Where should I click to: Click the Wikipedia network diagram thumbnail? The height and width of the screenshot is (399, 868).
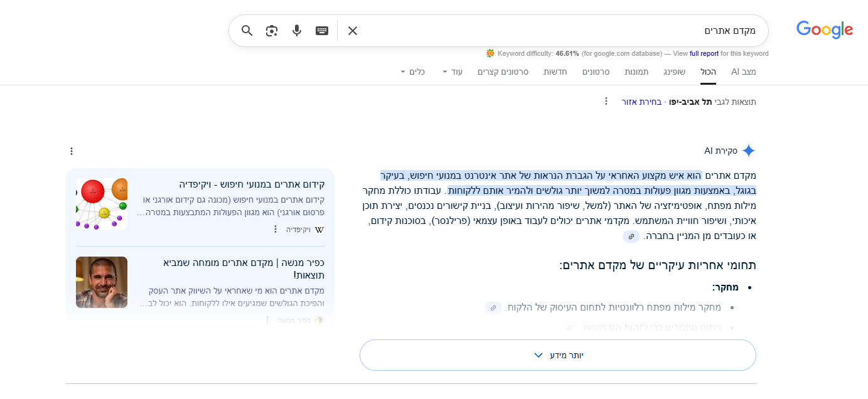tap(102, 204)
